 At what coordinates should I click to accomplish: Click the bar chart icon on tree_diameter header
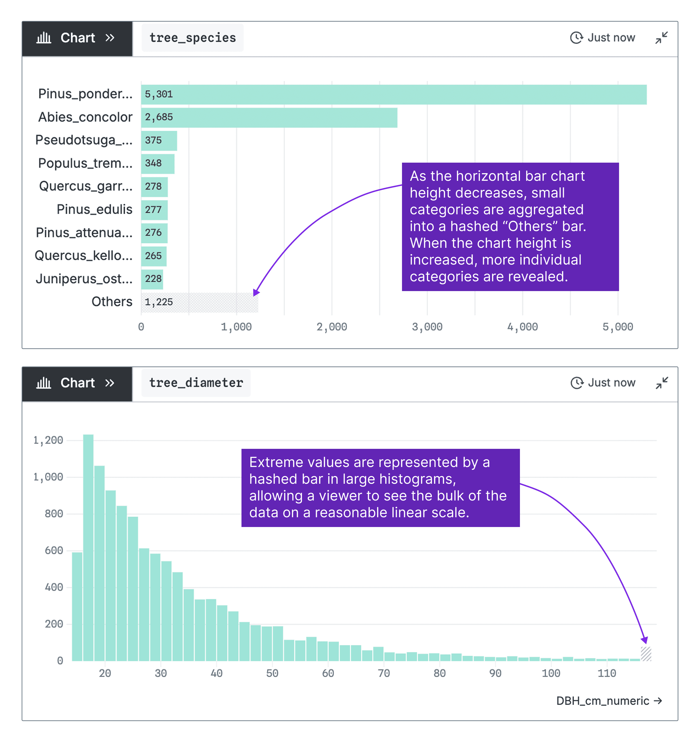point(44,383)
